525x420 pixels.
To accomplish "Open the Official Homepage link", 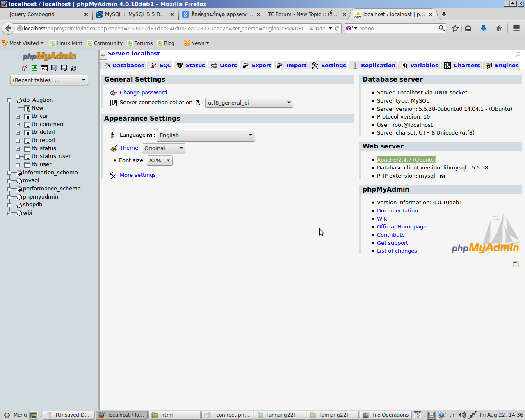I will pyautogui.click(x=402, y=227).
